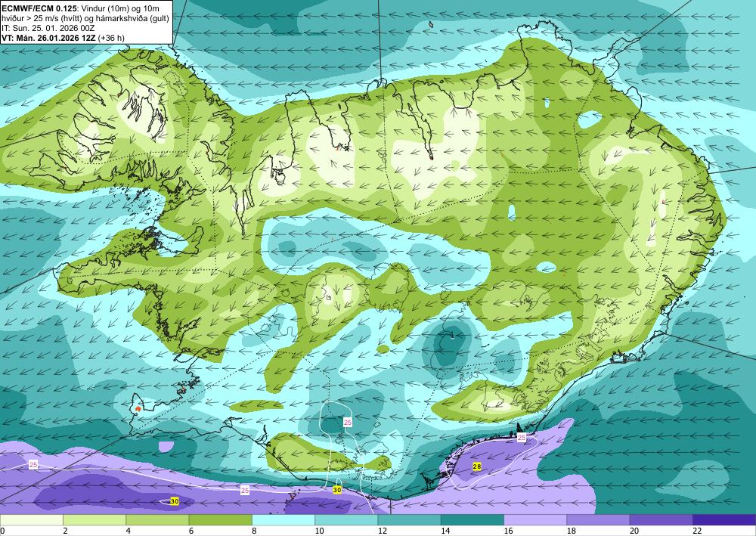Click the legend scale value "2"

click(x=65, y=531)
